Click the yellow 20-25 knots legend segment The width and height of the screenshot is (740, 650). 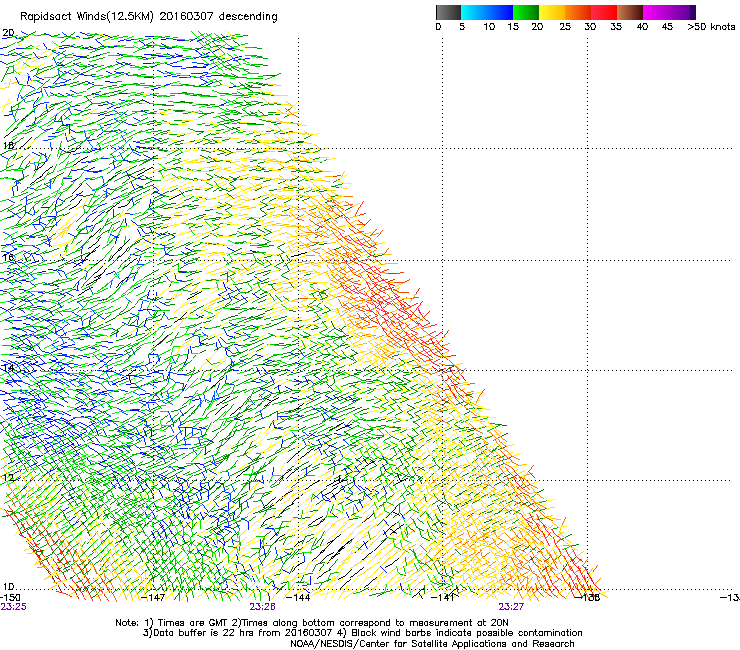(x=552, y=12)
